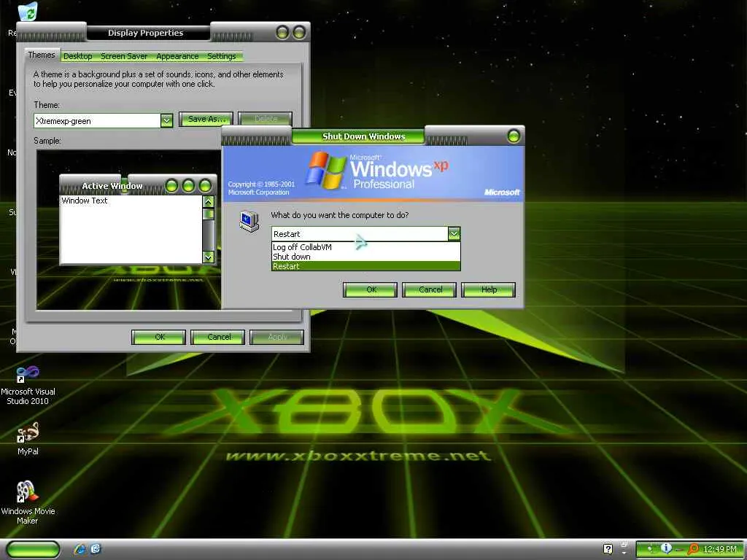Image resolution: width=747 pixels, height=560 pixels.
Task: Click the green Start button
Action: pyautogui.click(x=33, y=549)
